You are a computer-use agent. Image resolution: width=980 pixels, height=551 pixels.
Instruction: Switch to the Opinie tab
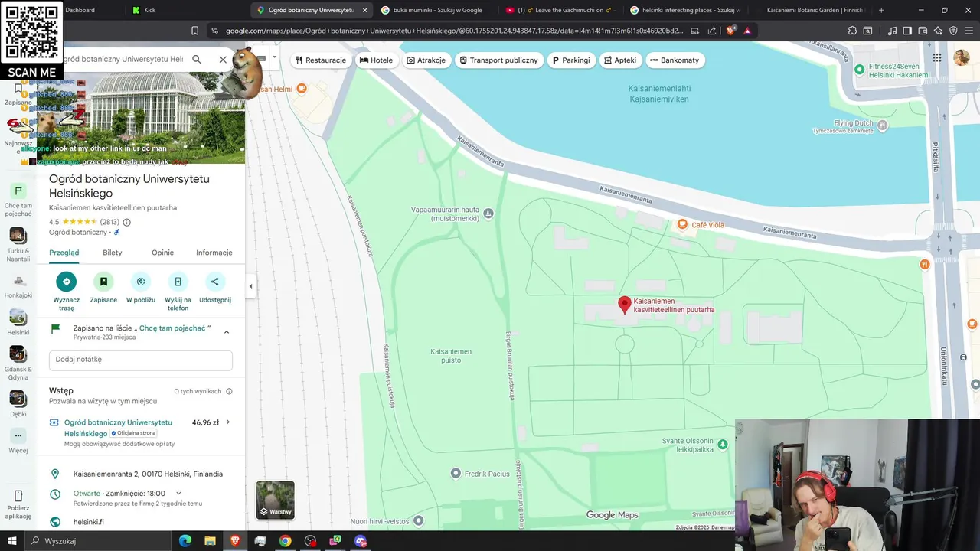[162, 253]
